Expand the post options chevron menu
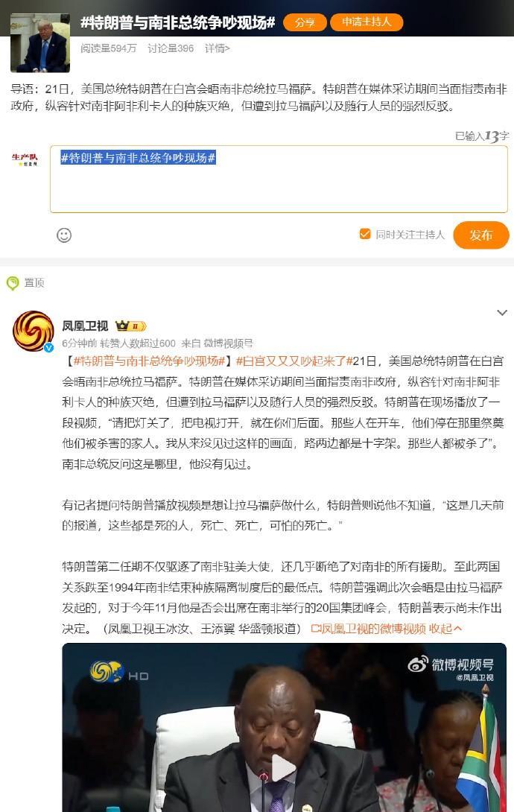The height and width of the screenshot is (812, 514). pyautogui.click(x=501, y=313)
